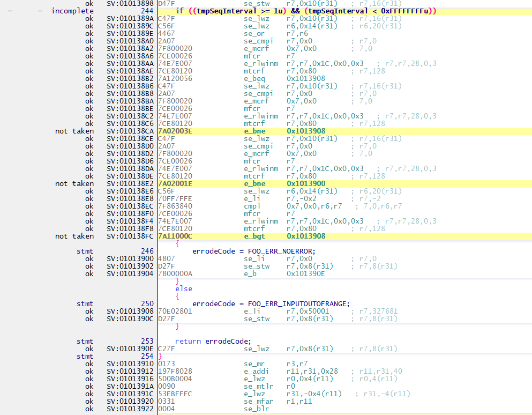Click line number 253 in the listing
The image size is (532, 415).
pos(148,341)
